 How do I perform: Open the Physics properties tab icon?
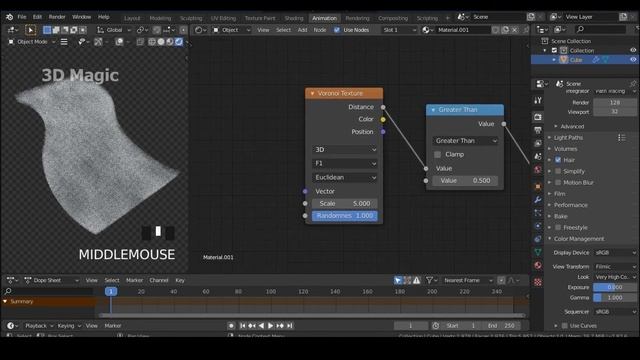pyautogui.click(x=538, y=226)
